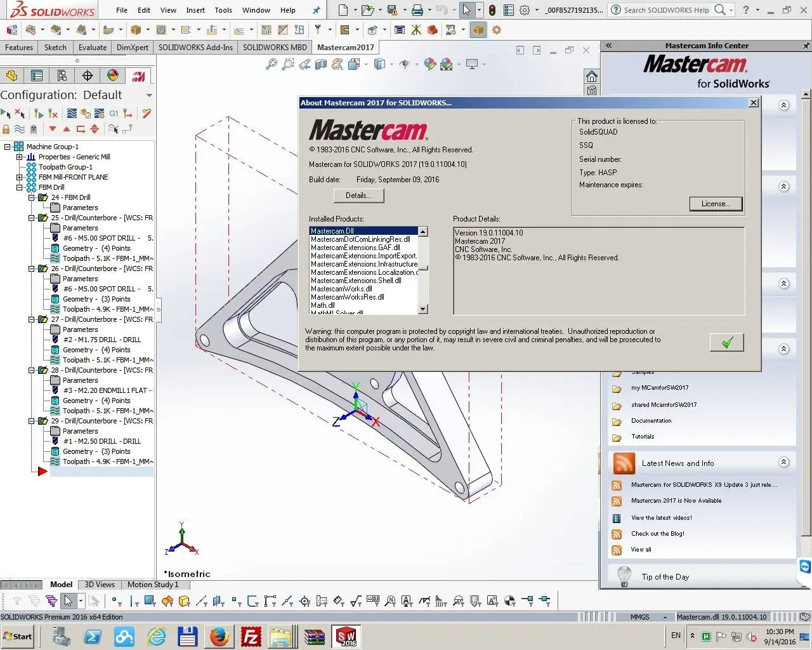The height and width of the screenshot is (650, 812).
Task: Select Geometry - (4) Points under operation 25
Action: click(96, 248)
